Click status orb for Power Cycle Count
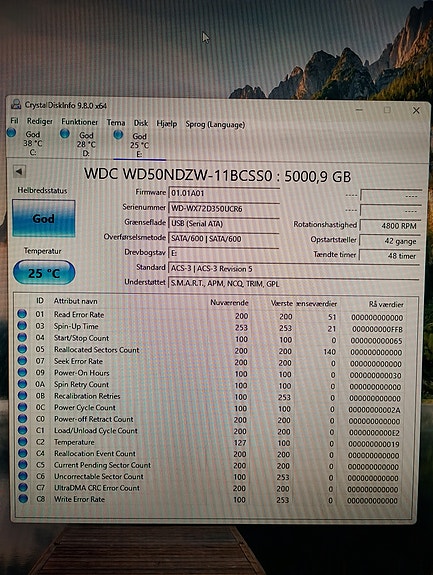The width and height of the screenshot is (433, 575). (22, 407)
